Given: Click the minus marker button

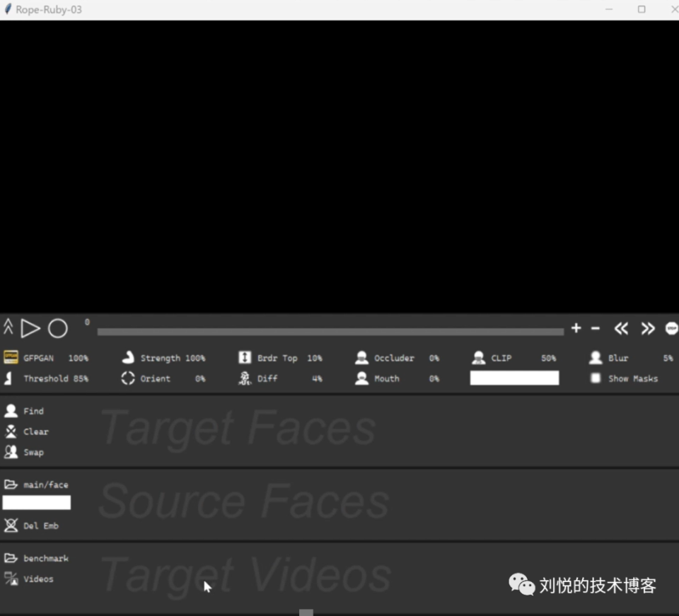Looking at the screenshot, I should point(596,329).
